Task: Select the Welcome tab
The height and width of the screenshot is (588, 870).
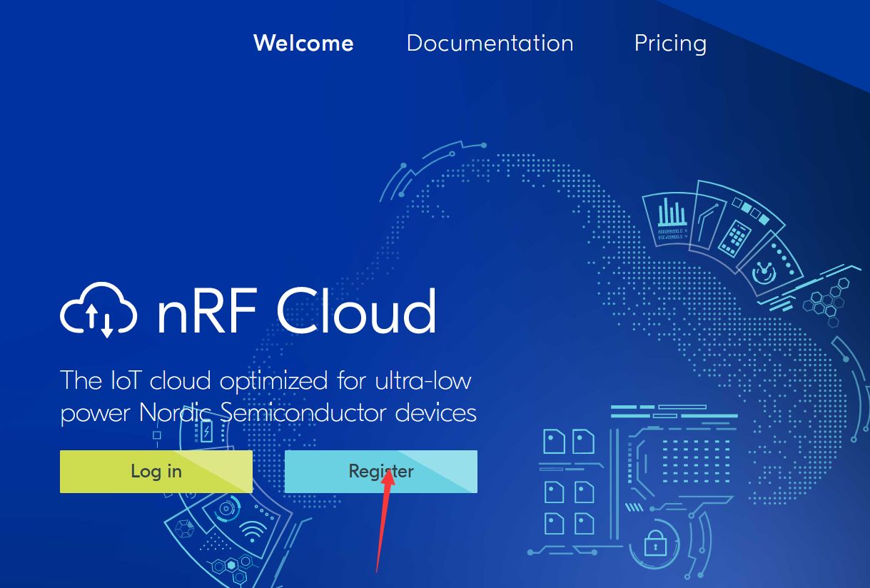Action: pyautogui.click(x=303, y=43)
